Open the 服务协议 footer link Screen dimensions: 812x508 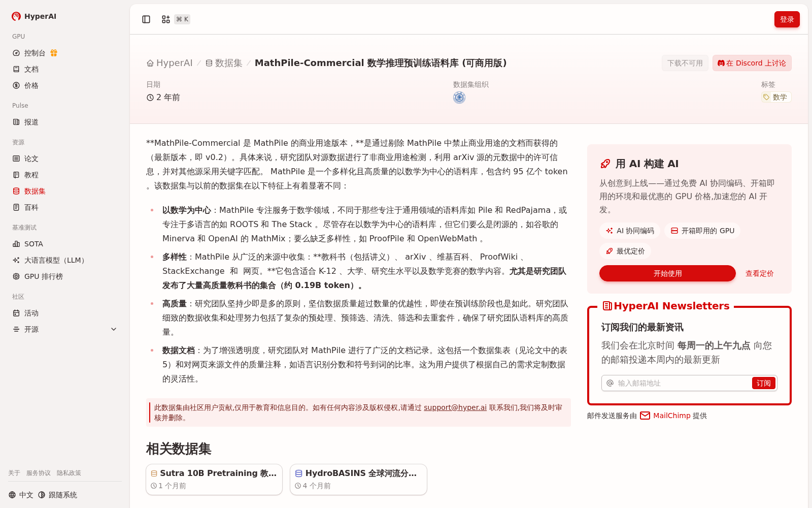(39, 473)
